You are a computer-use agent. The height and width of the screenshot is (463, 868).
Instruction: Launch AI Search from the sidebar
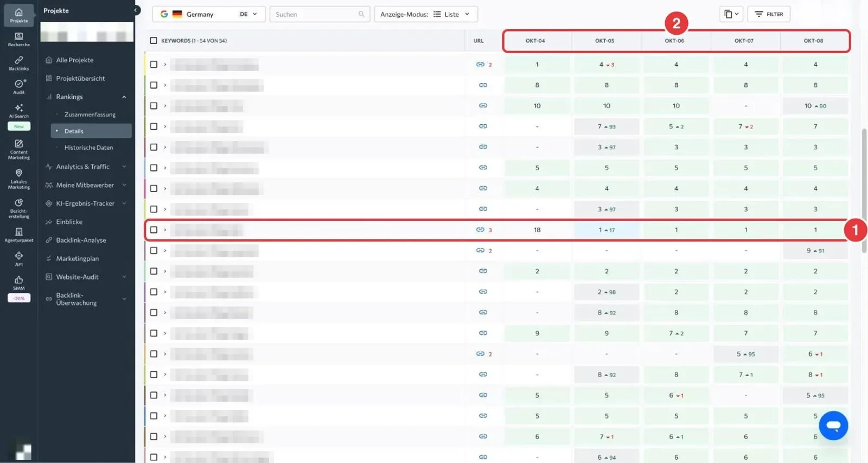tap(18, 111)
